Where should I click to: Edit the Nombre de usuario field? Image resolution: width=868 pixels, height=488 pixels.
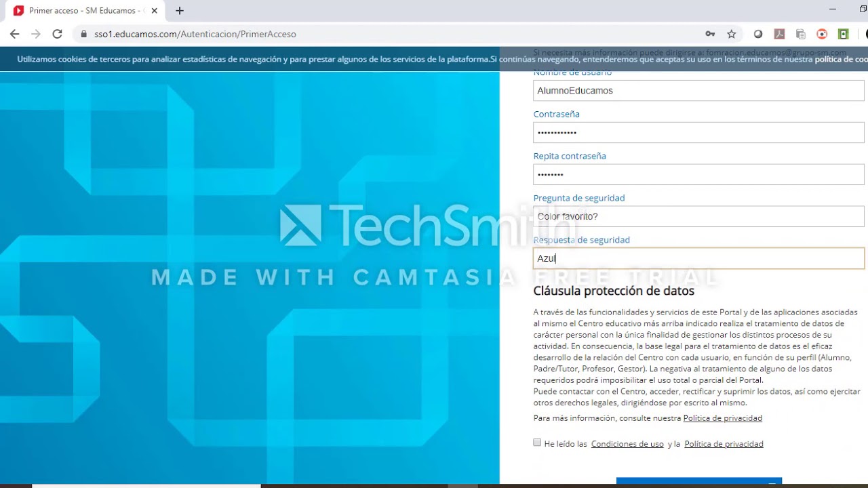pos(698,90)
